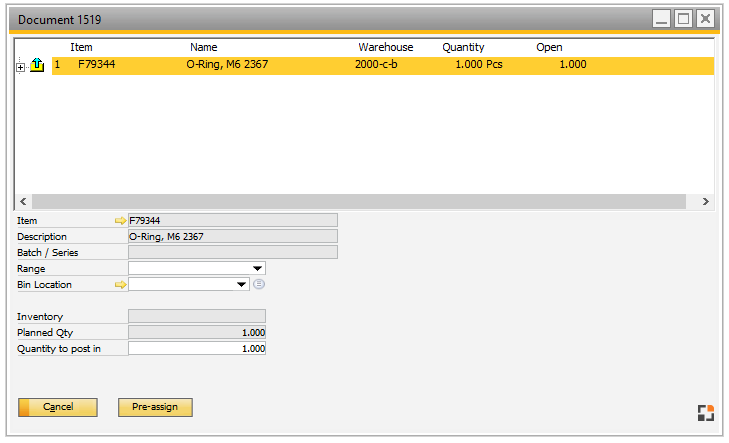This screenshot has width=729, height=443.
Task: Click the Warehouse column header
Action: (x=385, y=47)
